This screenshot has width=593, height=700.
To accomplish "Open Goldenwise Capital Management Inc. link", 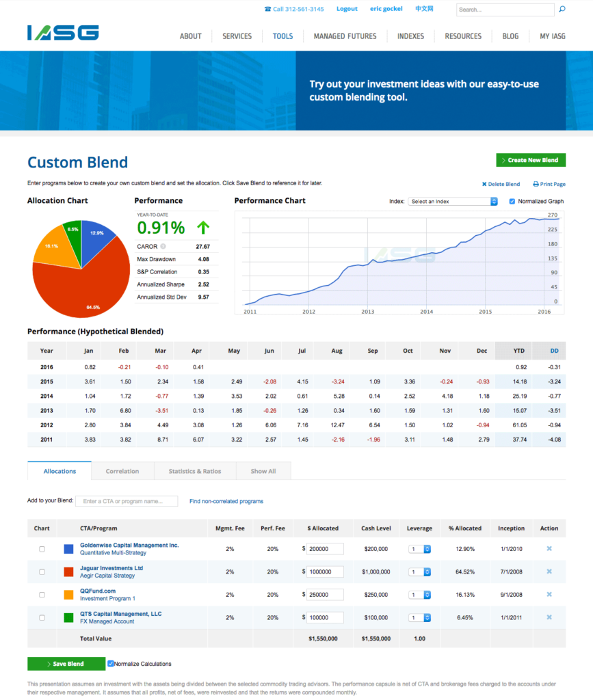I will 129,545.
